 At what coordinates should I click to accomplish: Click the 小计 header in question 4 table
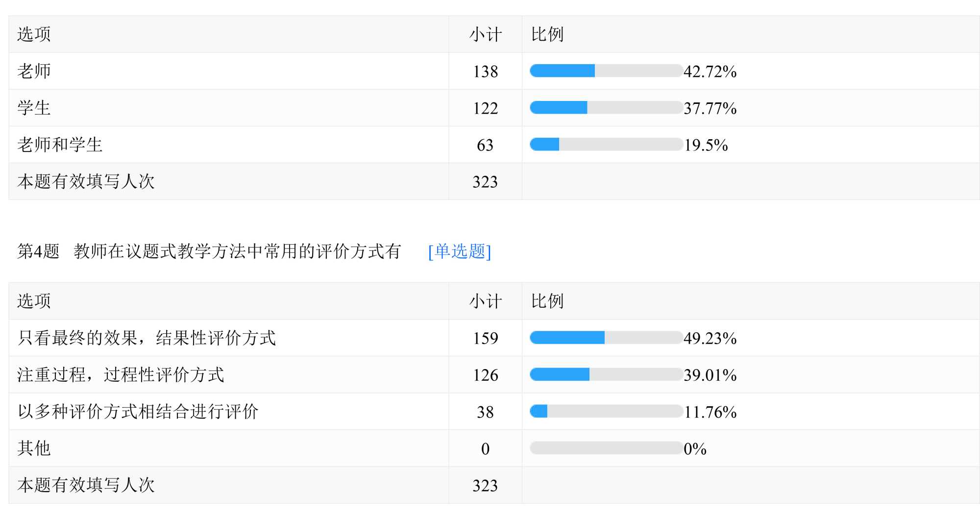(485, 301)
